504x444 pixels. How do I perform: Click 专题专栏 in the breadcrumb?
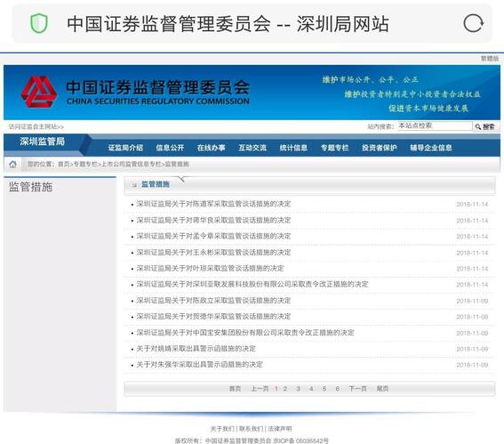point(85,164)
